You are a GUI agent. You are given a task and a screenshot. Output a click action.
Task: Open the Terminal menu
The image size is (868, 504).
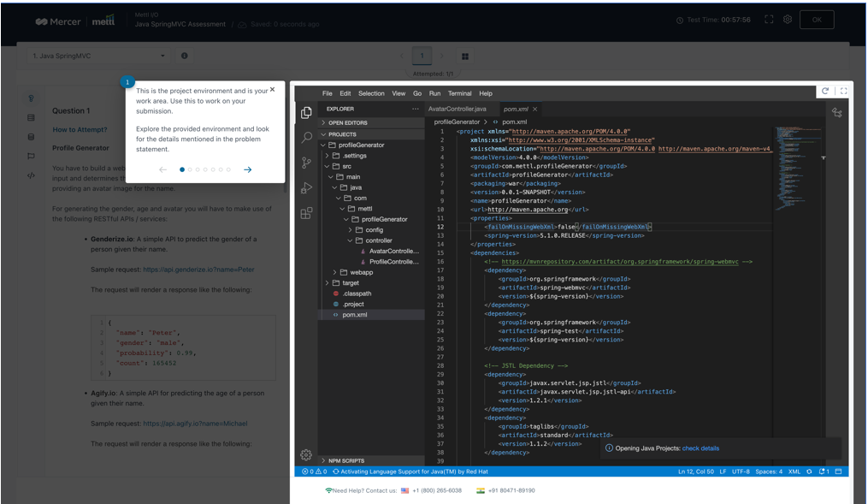pos(460,93)
